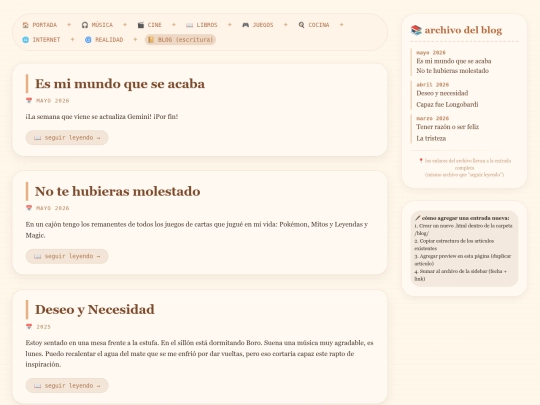Click the house icon beside PORTADA

click(25, 25)
